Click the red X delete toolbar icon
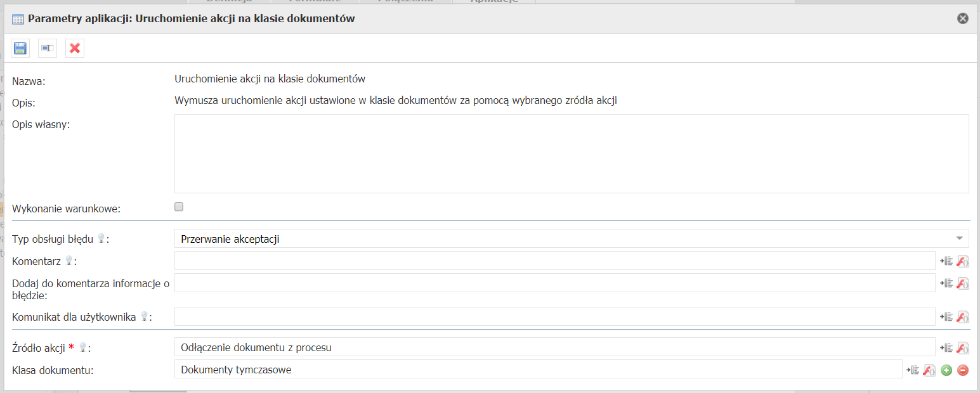Screen dimensions: 980x393 pos(75,48)
